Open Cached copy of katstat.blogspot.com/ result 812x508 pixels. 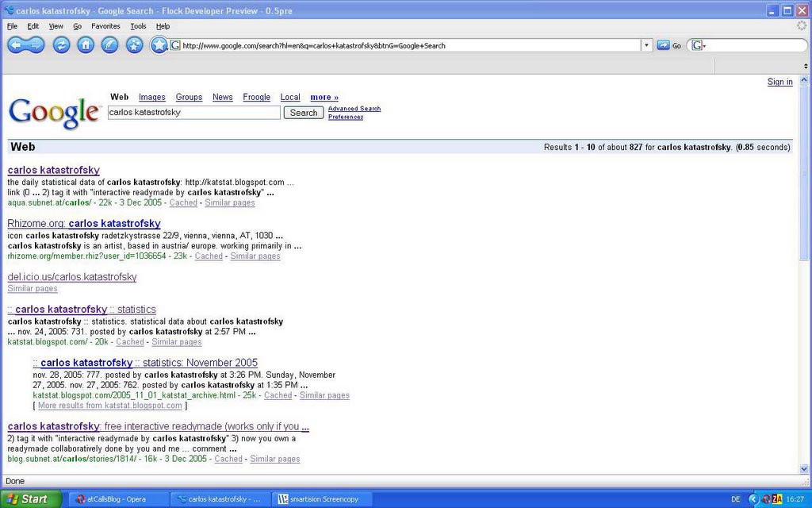(130, 342)
